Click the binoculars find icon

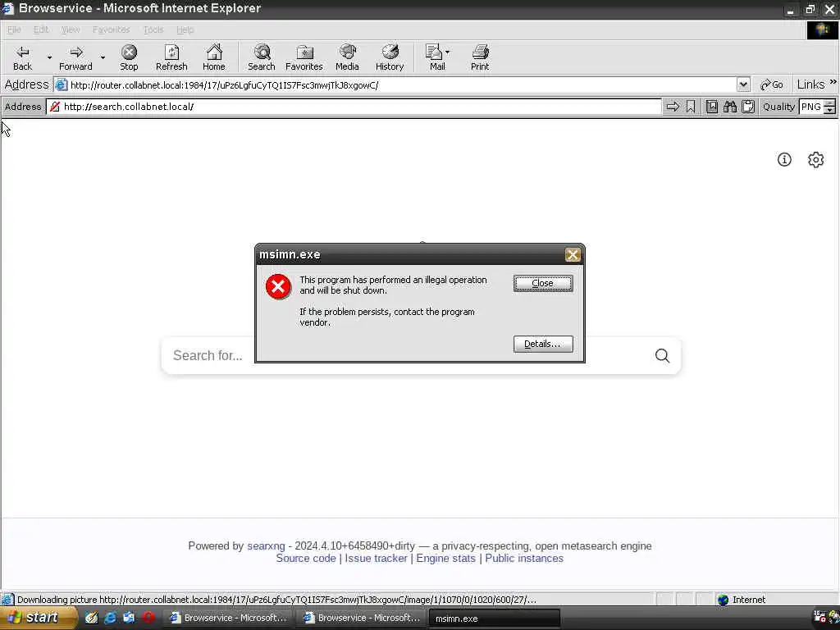click(729, 107)
